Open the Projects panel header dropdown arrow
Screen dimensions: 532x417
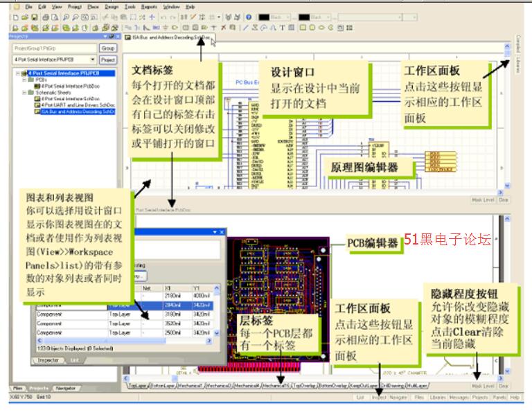[x=105, y=36]
